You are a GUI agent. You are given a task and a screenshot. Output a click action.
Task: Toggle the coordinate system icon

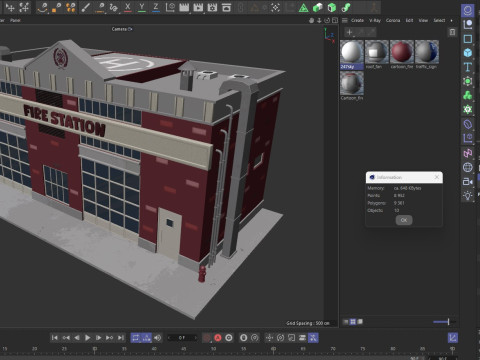point(170,7)
